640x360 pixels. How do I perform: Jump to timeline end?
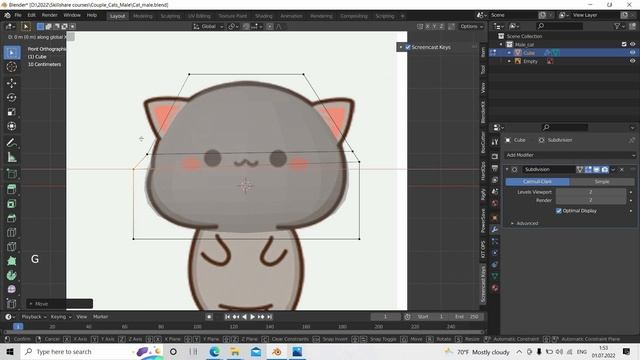[269, 317]
